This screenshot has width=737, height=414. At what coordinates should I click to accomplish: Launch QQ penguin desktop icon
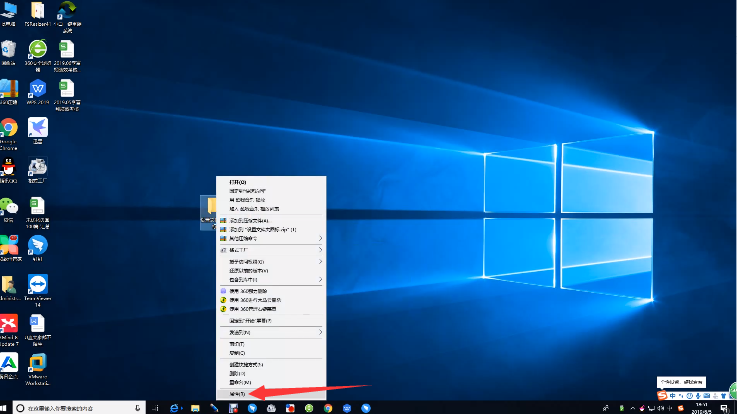(x=9, y=168)
